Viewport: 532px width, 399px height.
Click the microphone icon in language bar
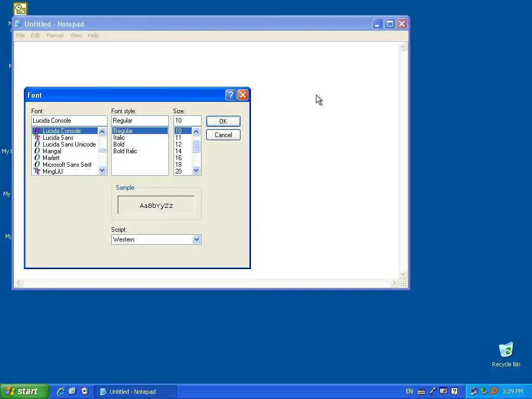433,392
